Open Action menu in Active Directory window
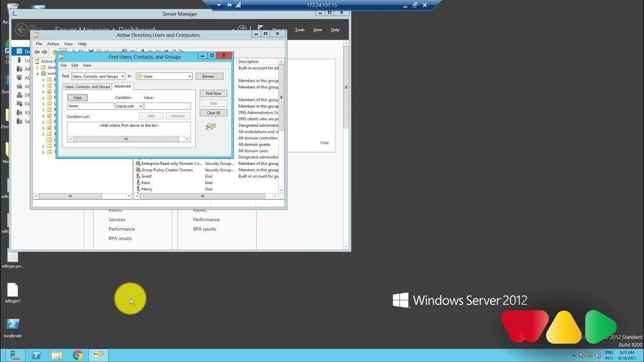Image resolution: width=644 pixels, height=362 pixels. point(53,44)
